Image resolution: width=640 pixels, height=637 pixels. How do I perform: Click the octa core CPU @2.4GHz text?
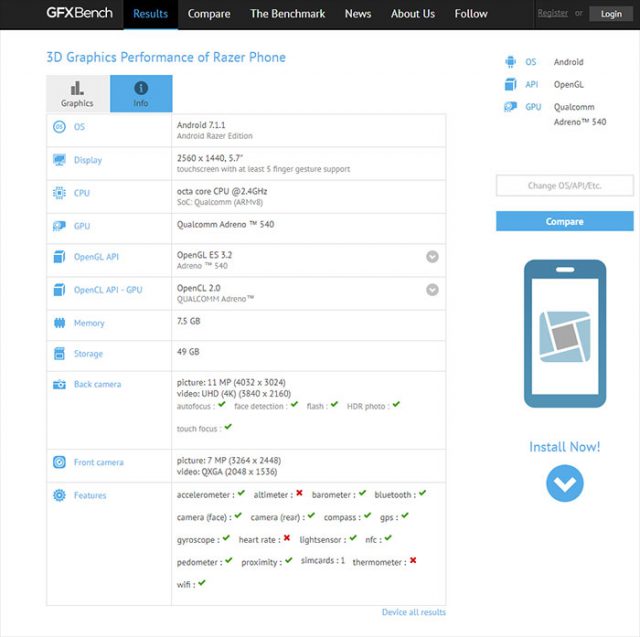(222, 191)
